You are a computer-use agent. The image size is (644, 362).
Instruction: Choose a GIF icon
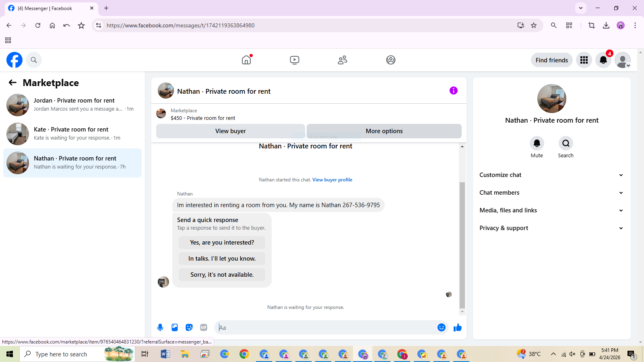204,327
